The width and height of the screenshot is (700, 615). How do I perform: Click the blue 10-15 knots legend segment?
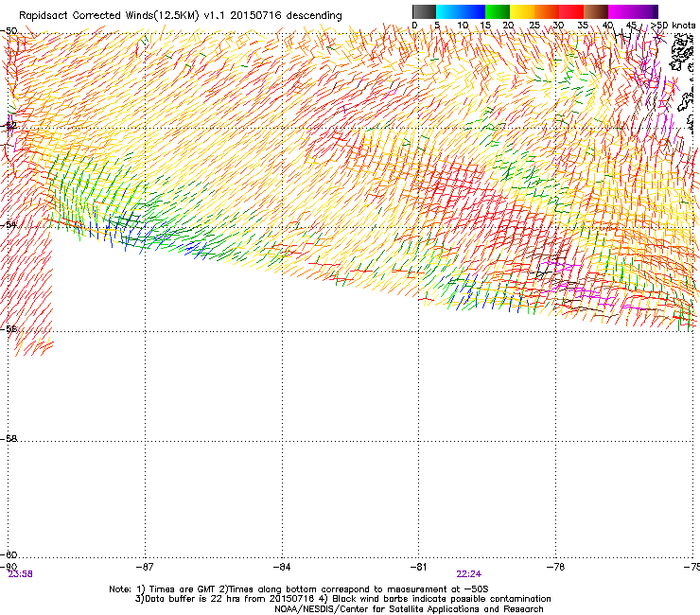(473, 11)
